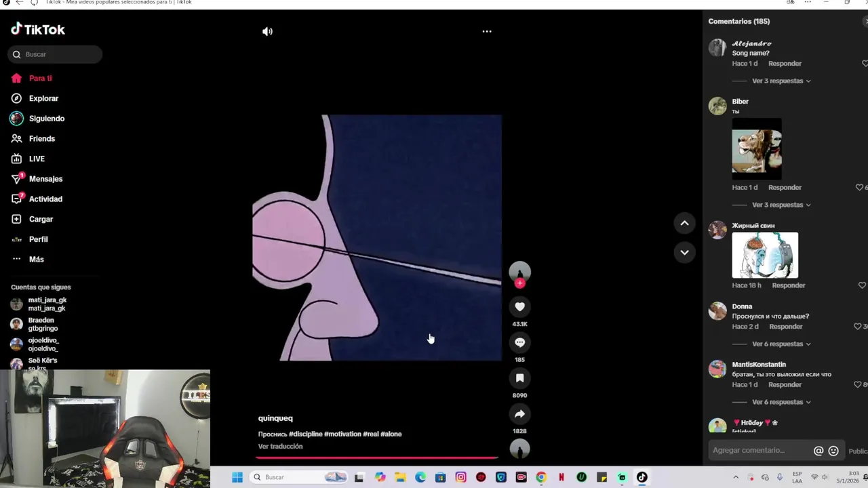Share the video with arrow icon

click(x=520, y=414)
